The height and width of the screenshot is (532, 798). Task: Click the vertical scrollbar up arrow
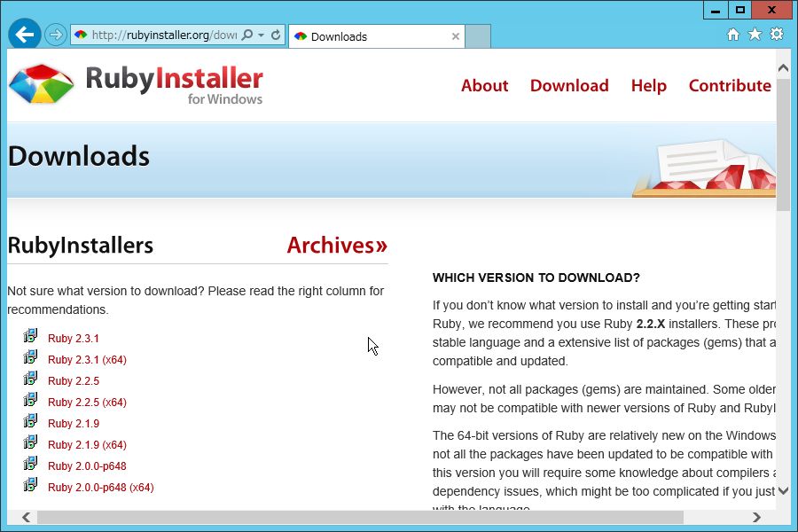783,67
